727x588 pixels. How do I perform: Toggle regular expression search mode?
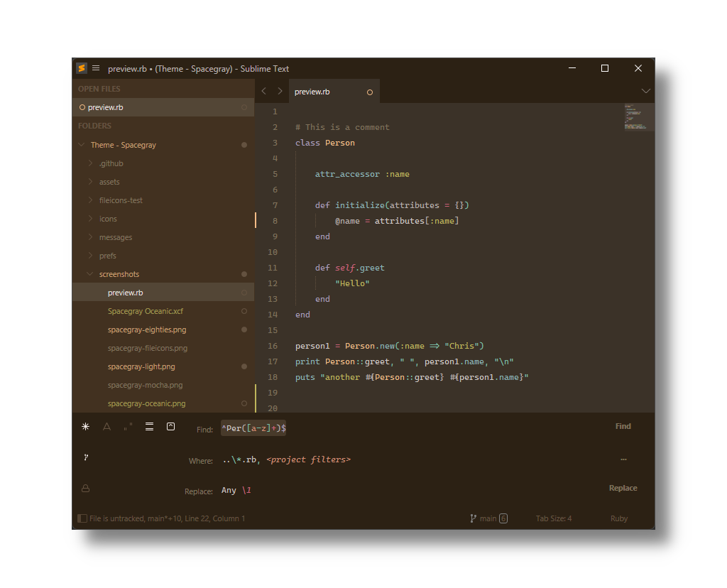click(x=86, y=427)
